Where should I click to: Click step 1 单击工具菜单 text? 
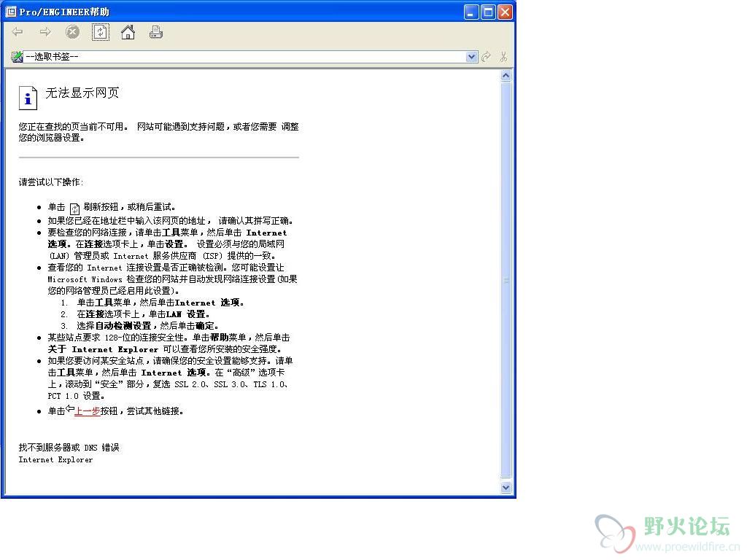point(160,303)
